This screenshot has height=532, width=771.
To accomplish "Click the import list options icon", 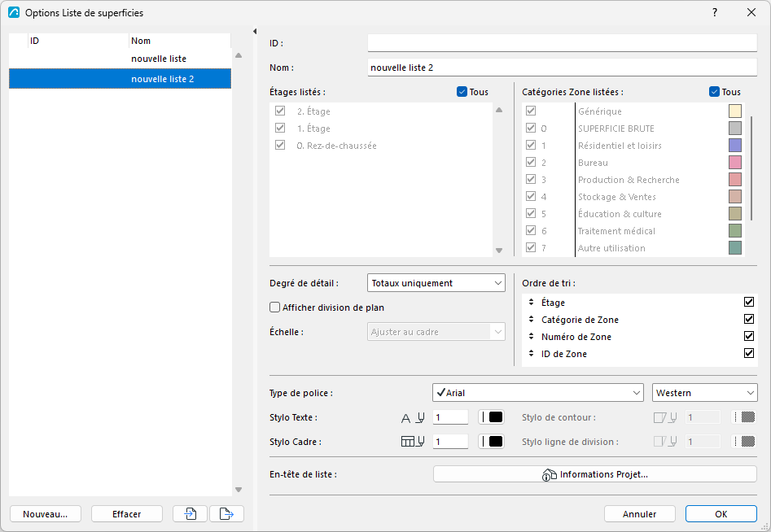I will 190,514.
